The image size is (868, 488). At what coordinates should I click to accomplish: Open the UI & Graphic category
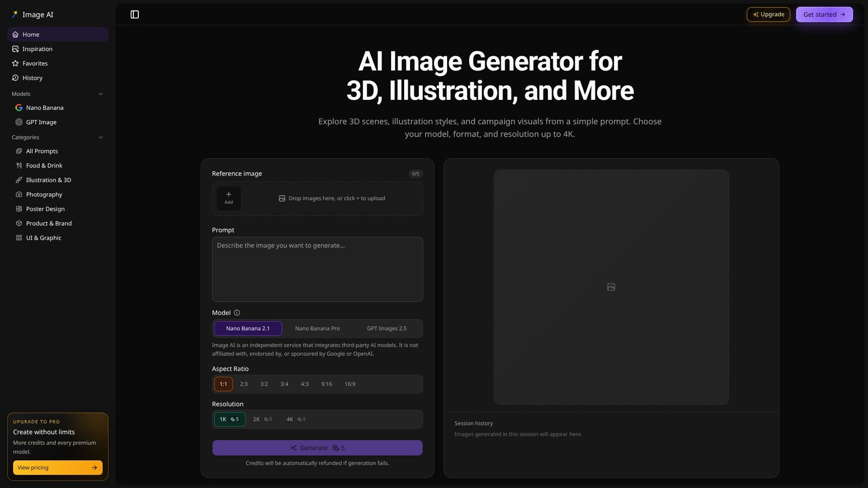[60, 238]
